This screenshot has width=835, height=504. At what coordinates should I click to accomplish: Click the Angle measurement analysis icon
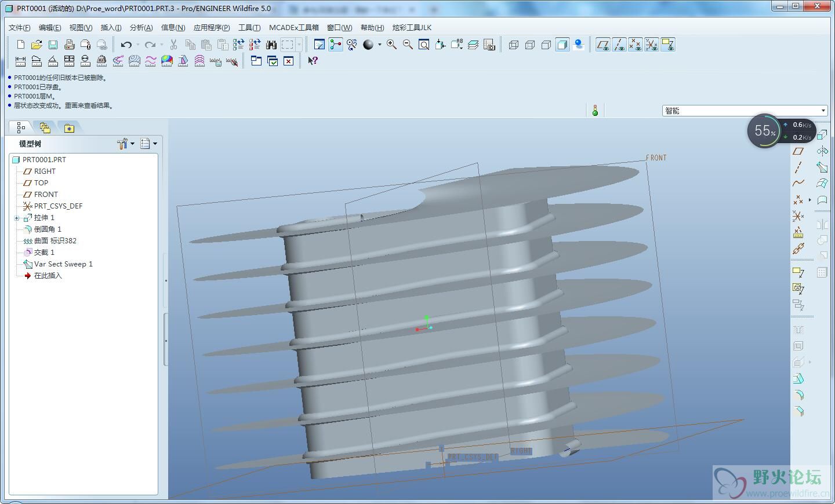click(53, 61)
